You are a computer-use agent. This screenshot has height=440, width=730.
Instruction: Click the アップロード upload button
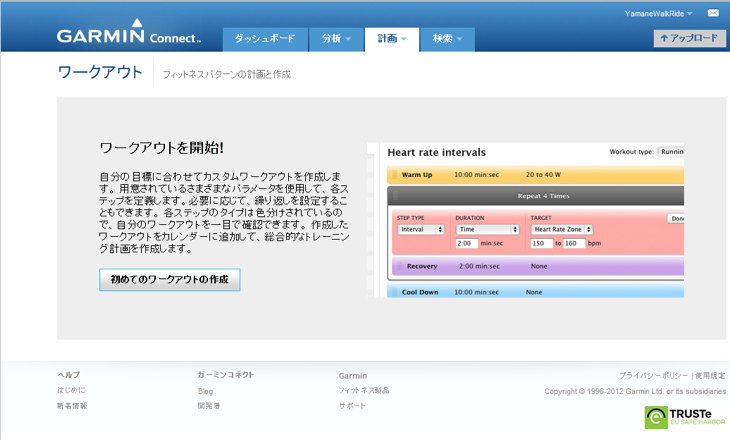(689, 38)
